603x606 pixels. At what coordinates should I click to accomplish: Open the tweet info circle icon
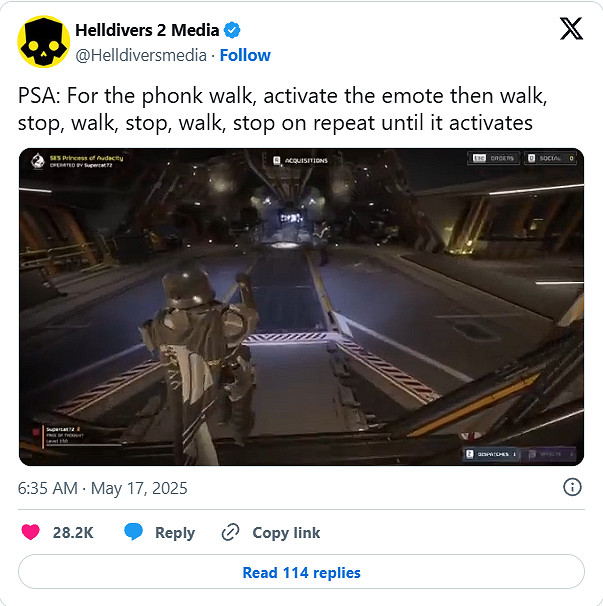pyautogui.click(x=572, y=487)
